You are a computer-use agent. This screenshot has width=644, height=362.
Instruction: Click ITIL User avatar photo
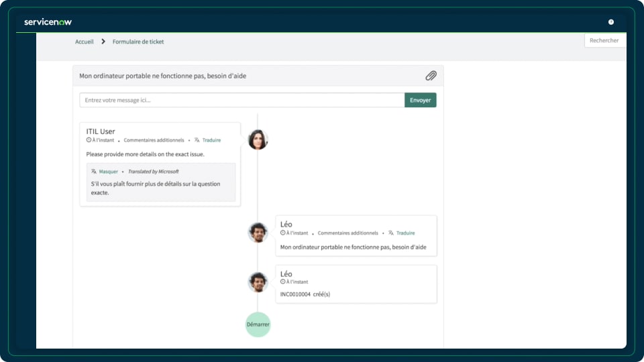[x=258, y=139]
